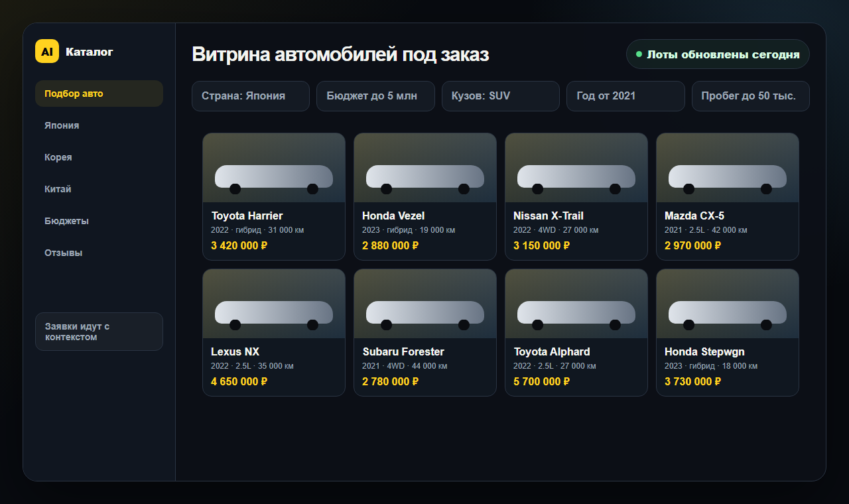Click the Заявки идут с контекстом box
The width and height of the screenshot is (849, 504).
coord(99,332)
